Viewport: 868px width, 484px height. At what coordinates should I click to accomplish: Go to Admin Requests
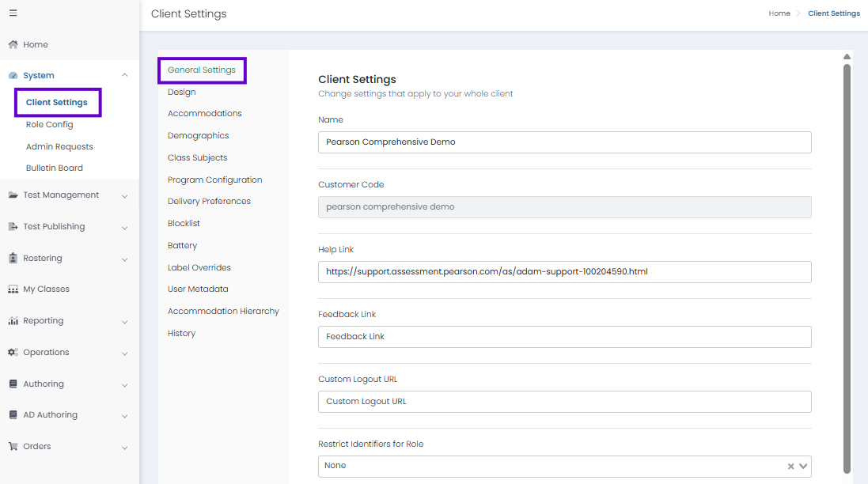[59, 146]
